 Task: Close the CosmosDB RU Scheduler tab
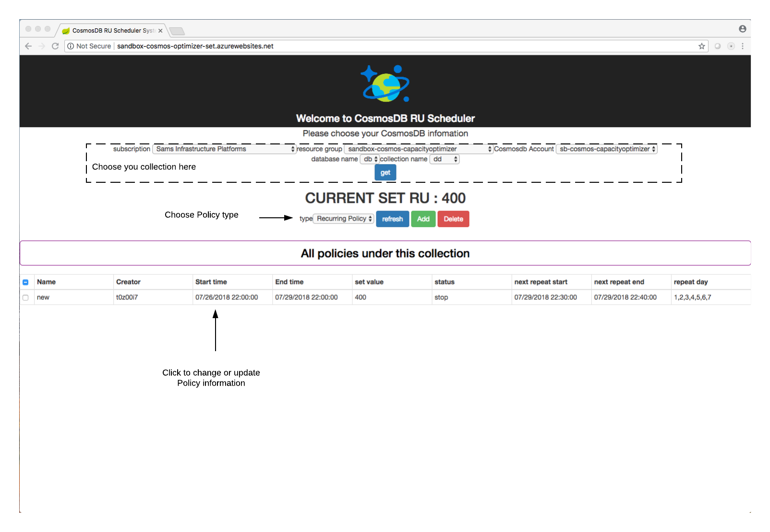coord(160,31)
